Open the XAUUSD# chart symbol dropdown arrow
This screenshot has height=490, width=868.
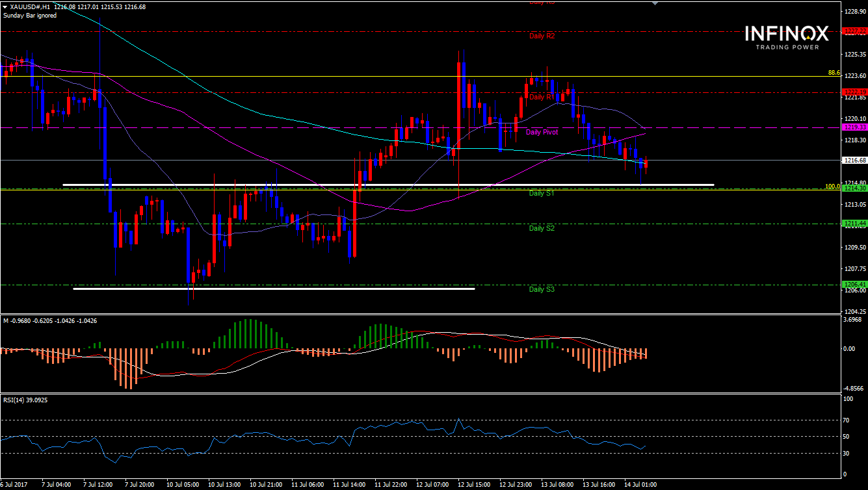[x=5, y=7]
